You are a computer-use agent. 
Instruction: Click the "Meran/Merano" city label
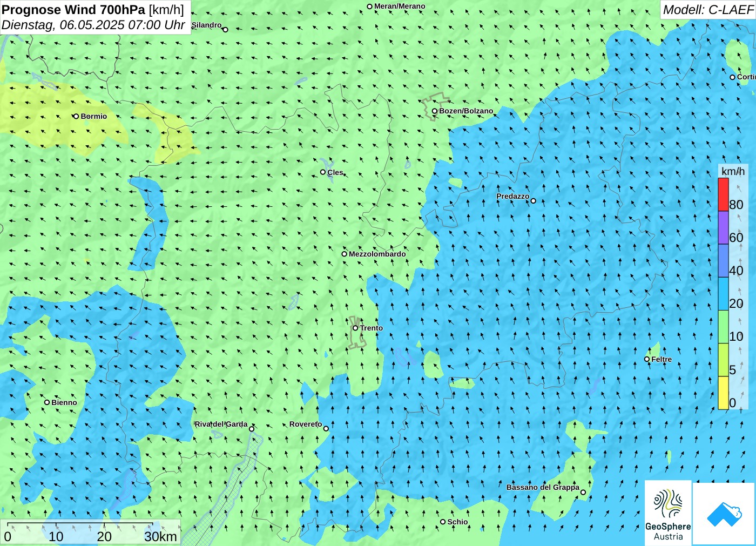(x=400, y=6)
